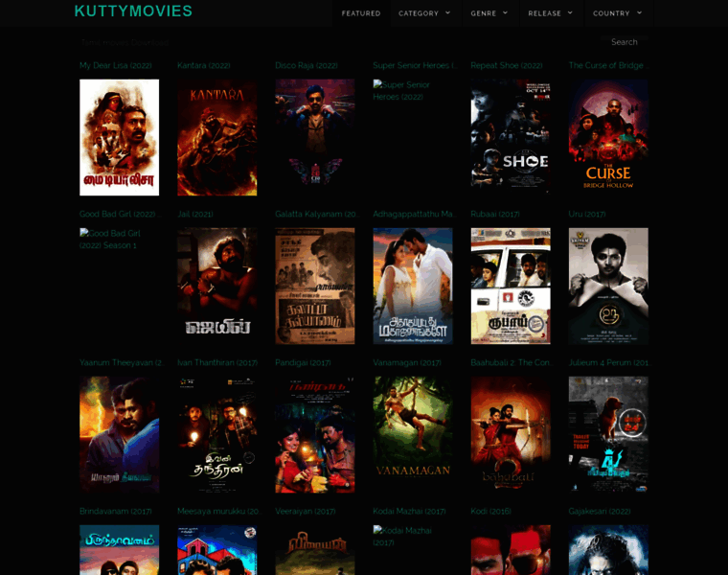Open Super Senior Heroes heading link
The height and width of the screenshot is (575, 728).
(415, 65)
